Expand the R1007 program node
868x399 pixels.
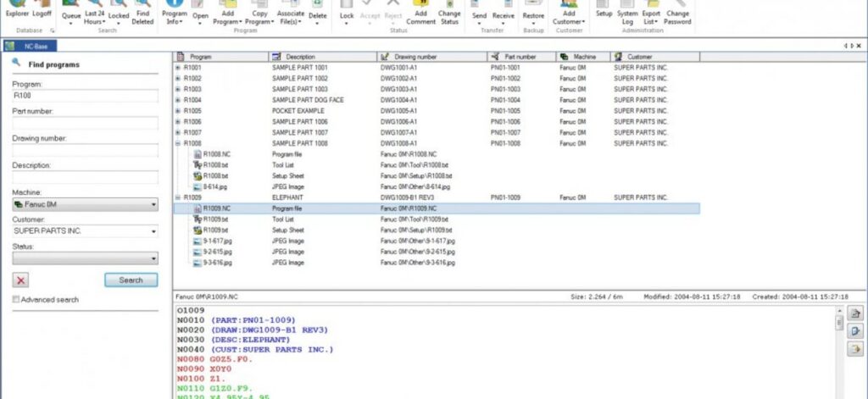[178, 133]
